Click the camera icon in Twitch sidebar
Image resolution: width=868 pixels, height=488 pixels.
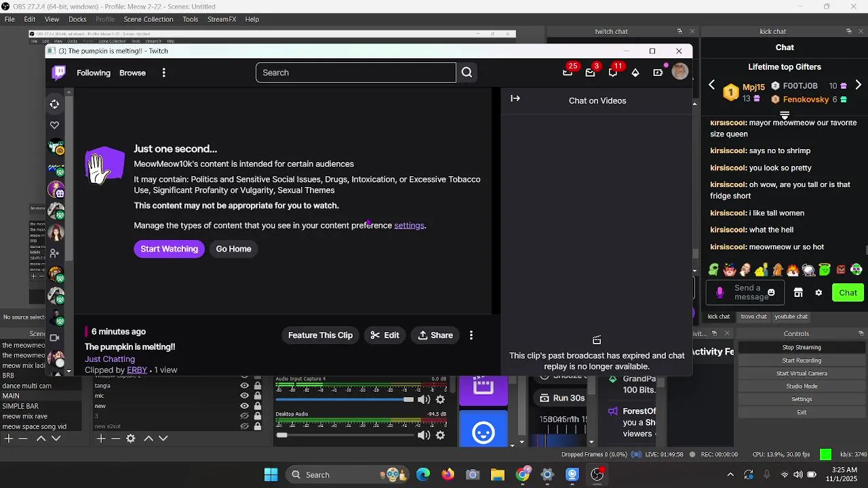point(55,338)
